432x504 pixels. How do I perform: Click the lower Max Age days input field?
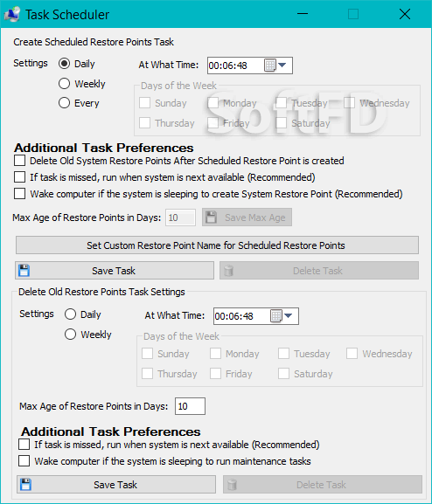tap(190, 406)
